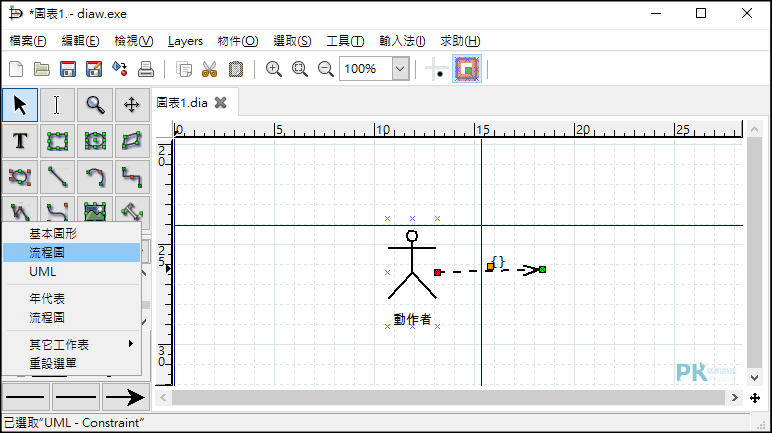The image size is (772, 433).
Task: Click the horizontal scrollbar right arrow
Action: [x=735, y=398]
